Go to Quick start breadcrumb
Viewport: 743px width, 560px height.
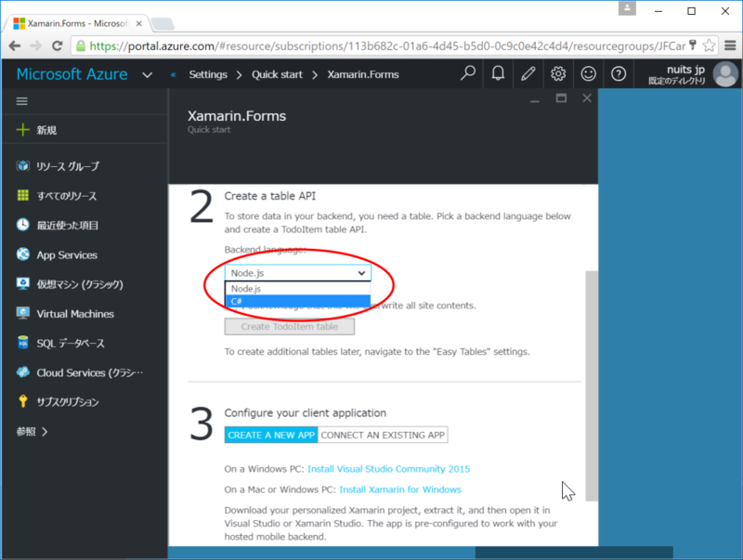pos(277,74)
